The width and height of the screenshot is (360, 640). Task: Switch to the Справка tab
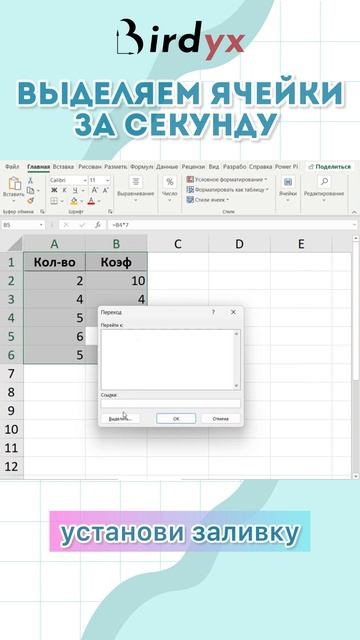(260, 167)
